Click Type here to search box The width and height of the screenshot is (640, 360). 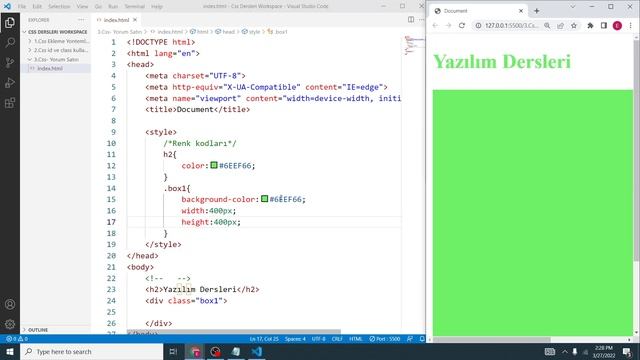(x=91, y=351)
